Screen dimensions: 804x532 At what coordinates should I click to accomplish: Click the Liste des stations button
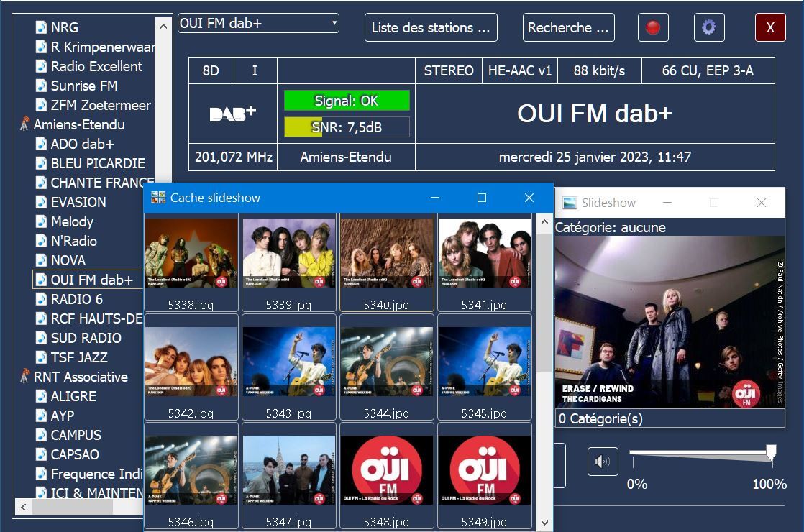(x=431, y=27)
